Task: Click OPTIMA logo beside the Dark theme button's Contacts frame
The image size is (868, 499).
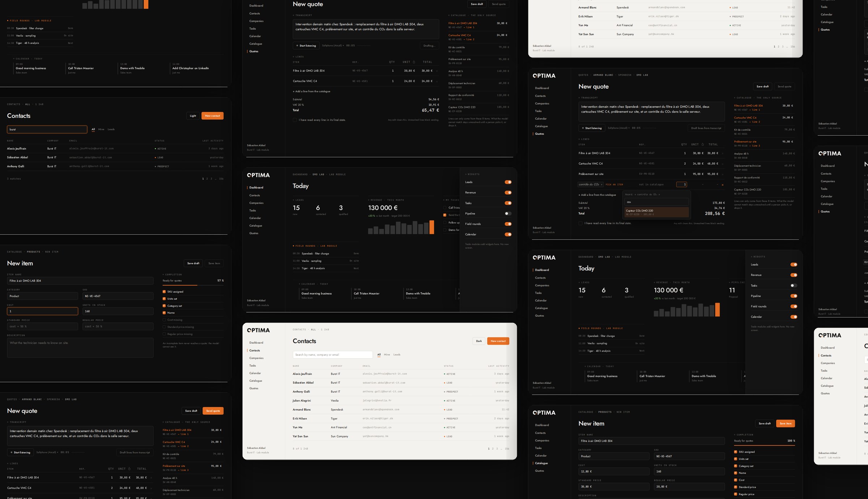Action: pos(258,330)
